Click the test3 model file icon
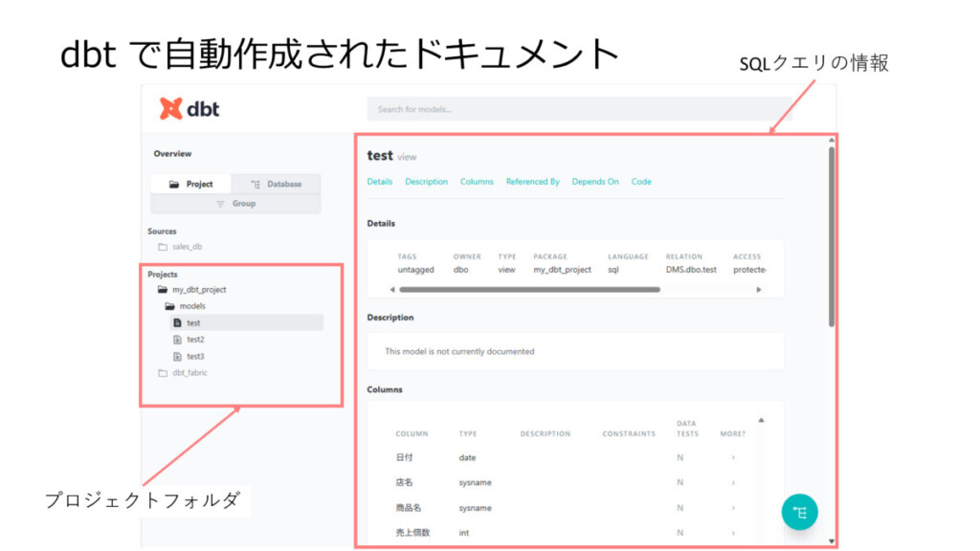Screen dimensions: 980x551 (x=177, y=356)
